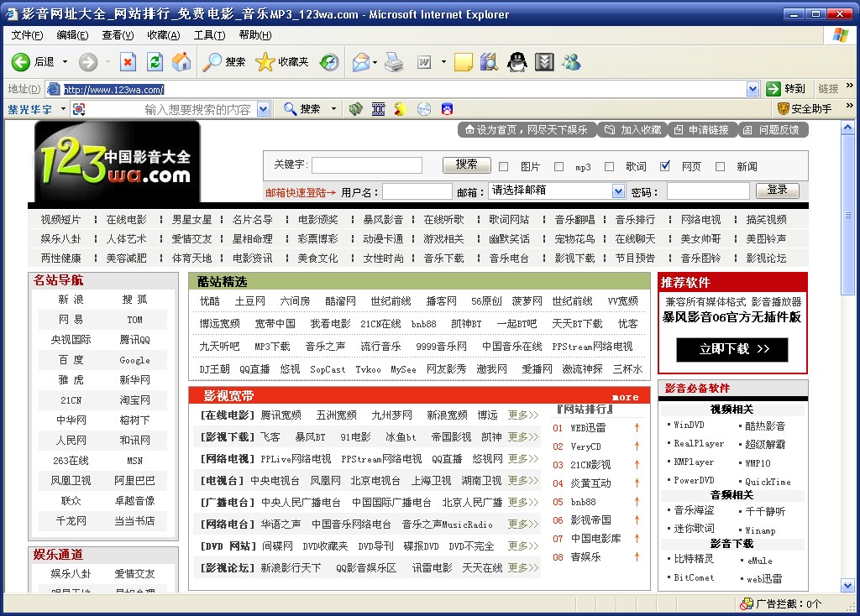Enable the mp3 search checkbox
The image size is (860, 616).
tap(558, 166)
